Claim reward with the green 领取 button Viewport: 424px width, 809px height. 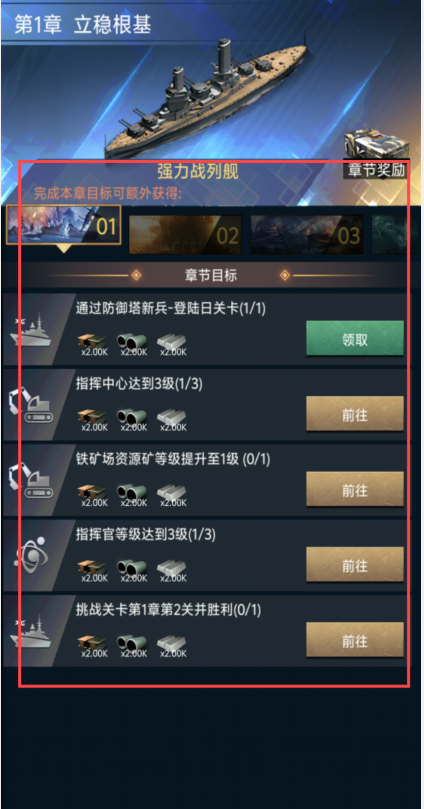[355, 338]
